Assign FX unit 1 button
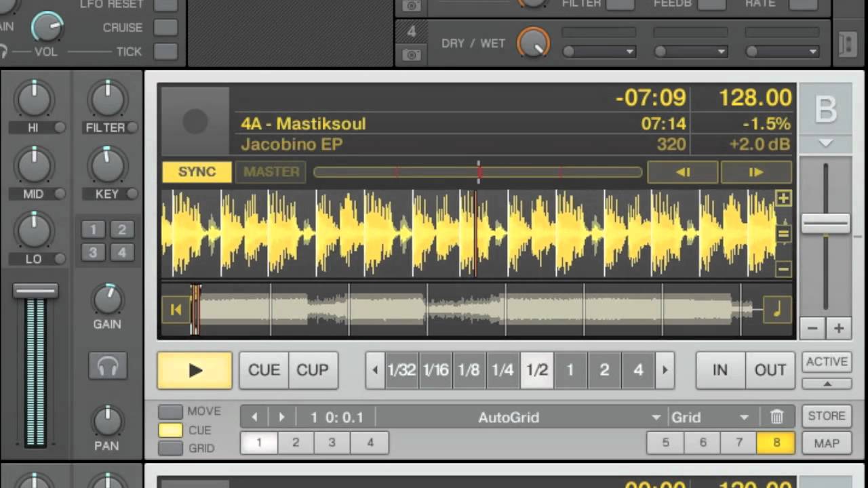Screen dimensions: 868x488 [93, 230]
